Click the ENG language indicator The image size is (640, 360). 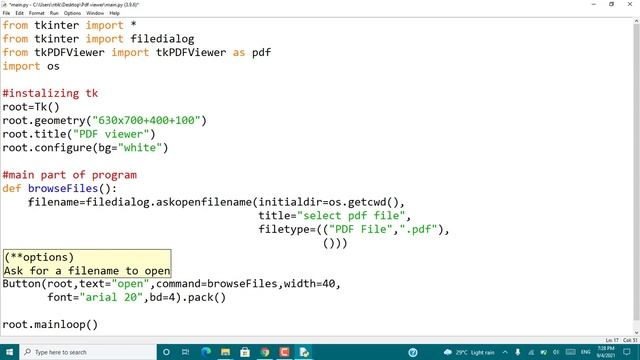[x=586, y=352]
